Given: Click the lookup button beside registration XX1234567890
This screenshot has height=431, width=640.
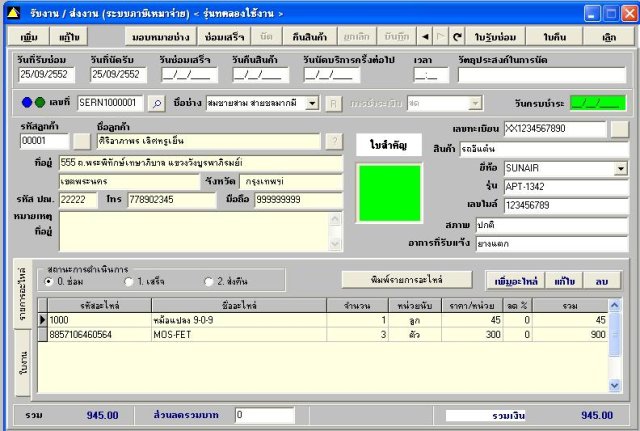Looking at the screenshot, I should click(619, 129).
